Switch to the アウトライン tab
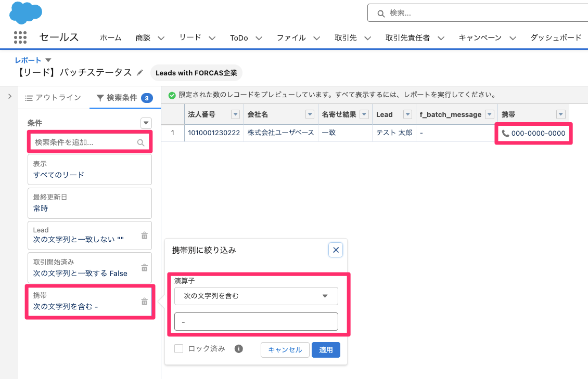 [x=53, y=98]
